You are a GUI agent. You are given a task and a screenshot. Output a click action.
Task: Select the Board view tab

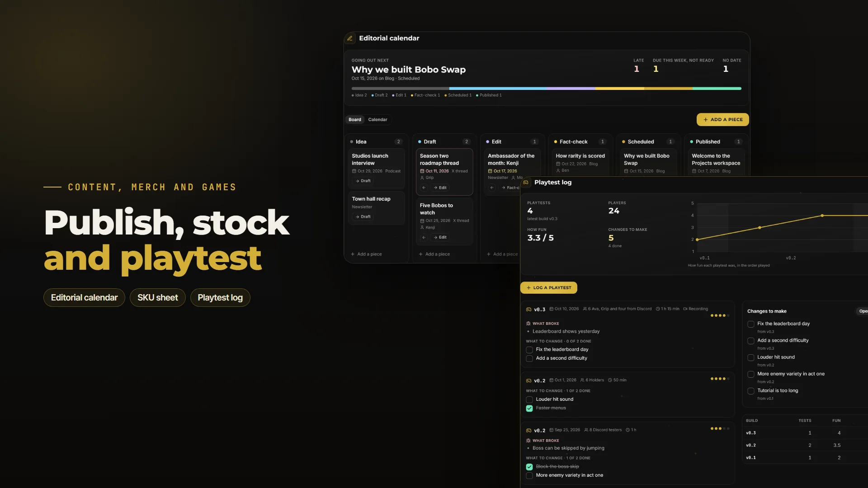(355, 120)
